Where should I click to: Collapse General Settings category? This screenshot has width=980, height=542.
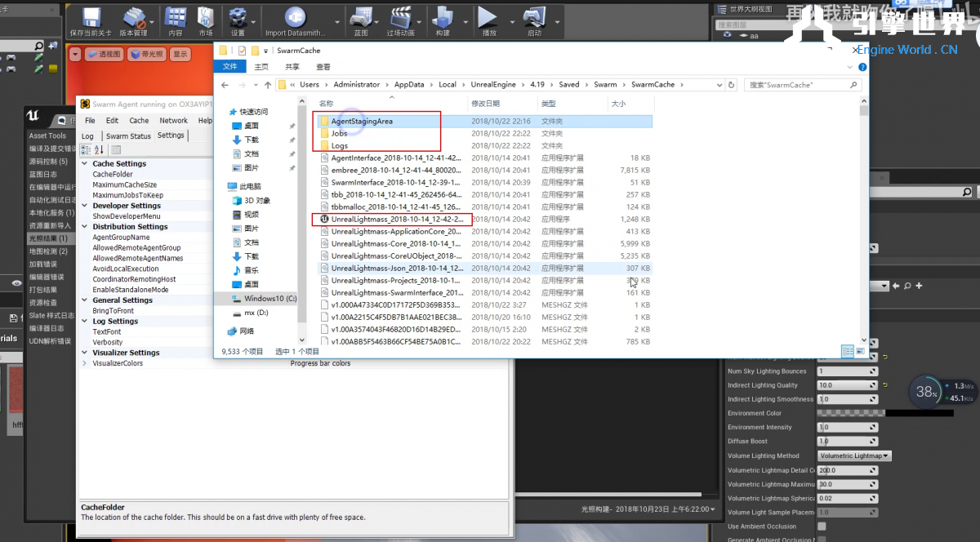[x=84, y=300]
